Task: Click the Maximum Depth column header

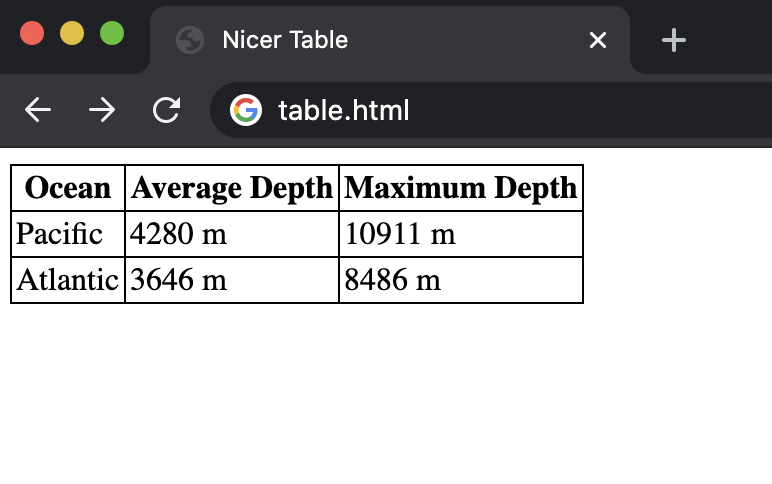Action: click(461, 188)
